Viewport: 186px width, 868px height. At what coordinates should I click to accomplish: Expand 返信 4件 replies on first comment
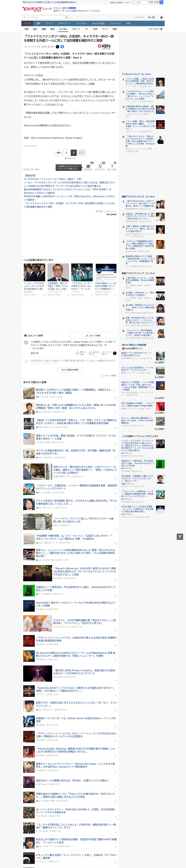(35, 353)
